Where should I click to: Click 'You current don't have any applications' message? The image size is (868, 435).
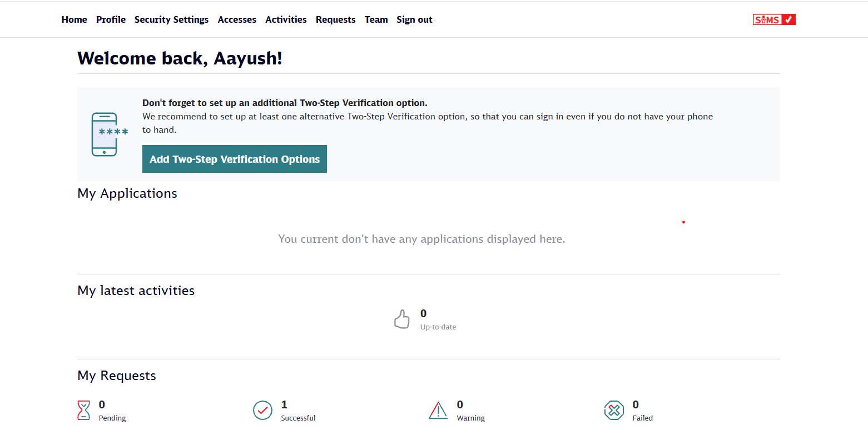(x=421, y=239)
